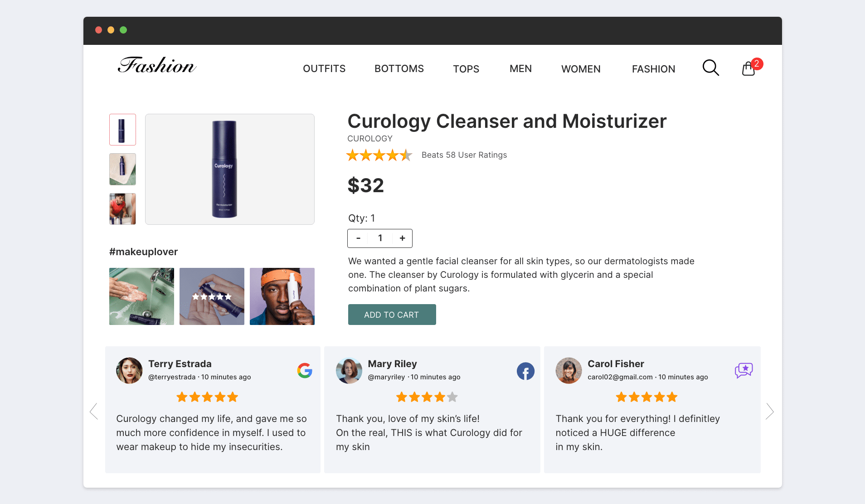The width and height of the screenshot is (865, 504).
Task: Increase quantity with plus button
Action: pos(402,238)
